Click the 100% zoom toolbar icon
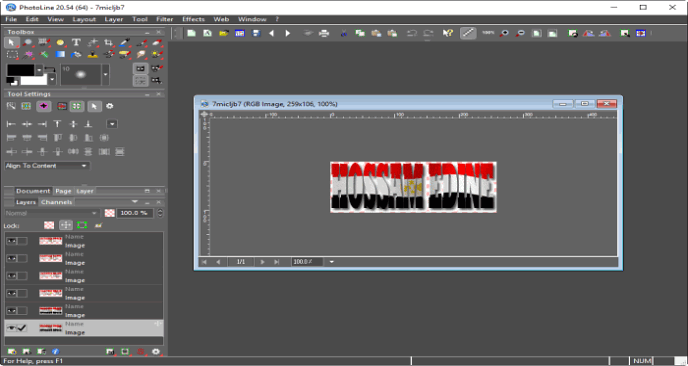 click(x=488, y=33)
